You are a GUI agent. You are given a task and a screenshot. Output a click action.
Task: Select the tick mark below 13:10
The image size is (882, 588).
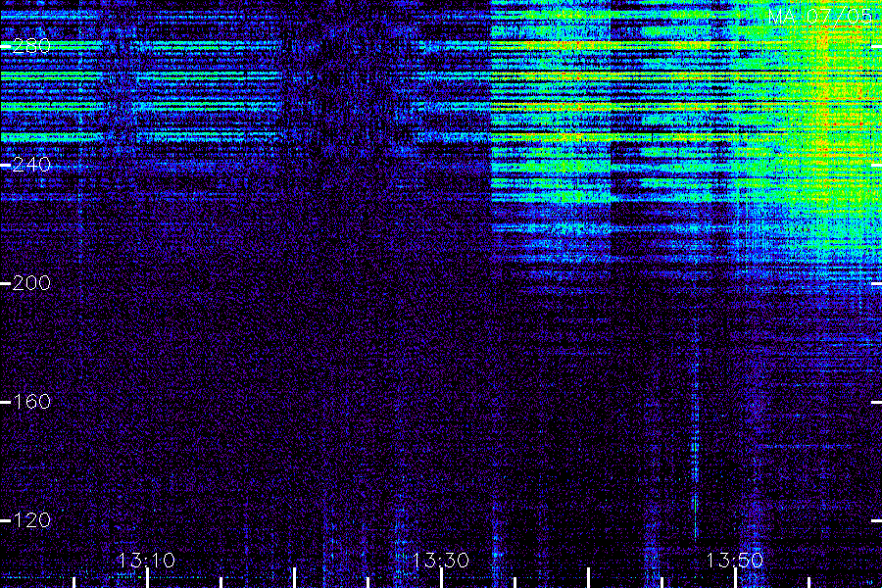147,578
